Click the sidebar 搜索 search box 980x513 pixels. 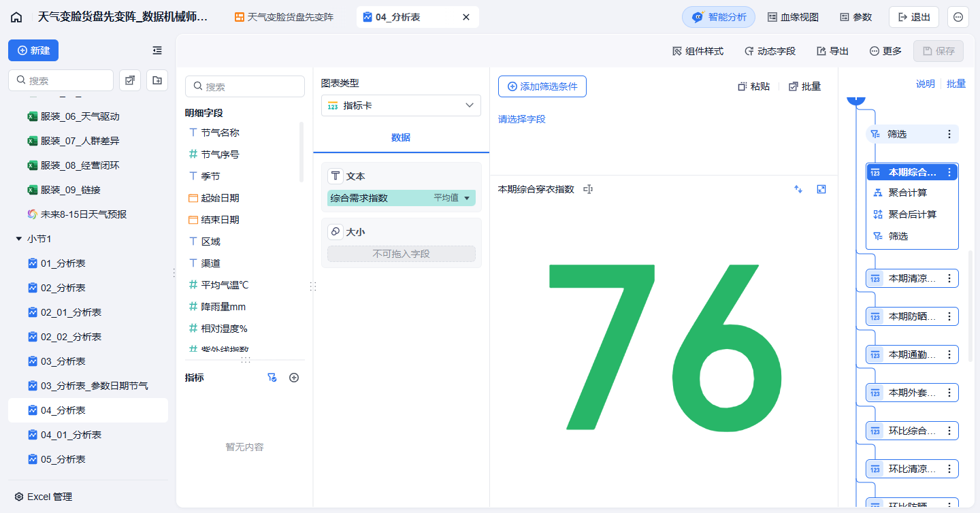(61, 80)
